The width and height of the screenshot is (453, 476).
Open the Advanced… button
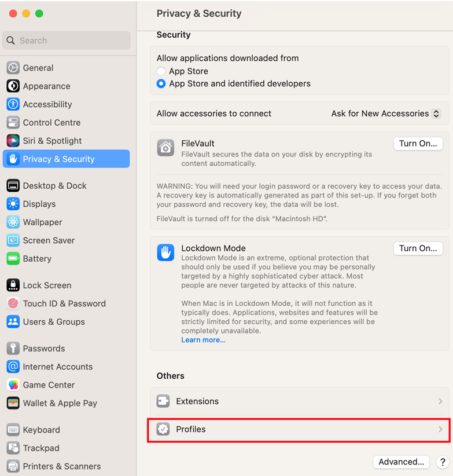[x=401, y=462]
